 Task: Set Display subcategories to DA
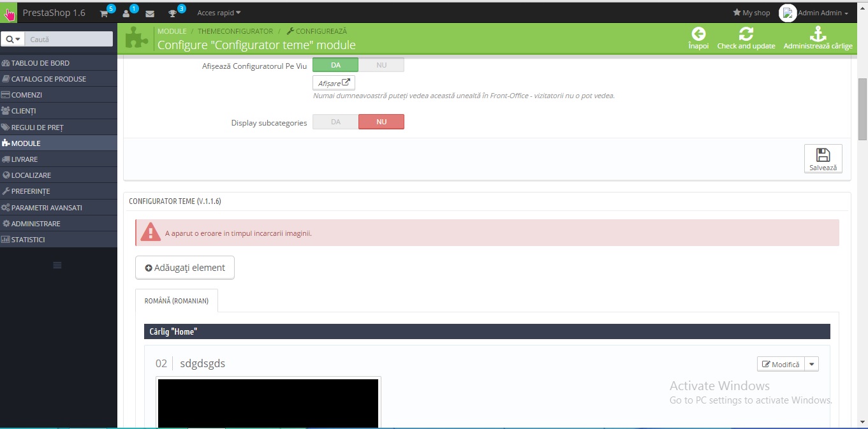[335, 122]
